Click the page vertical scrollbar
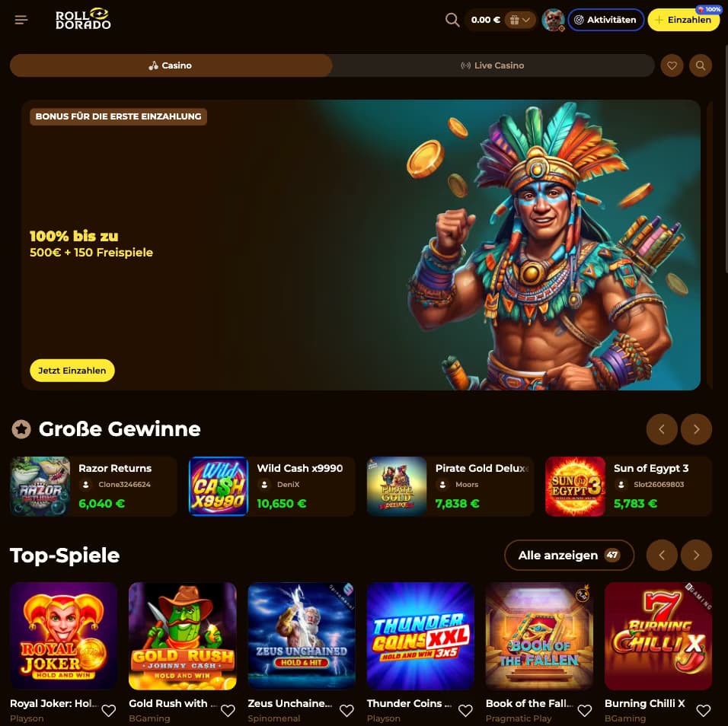This screenshot has height=726, width=728. coord(726,158)
